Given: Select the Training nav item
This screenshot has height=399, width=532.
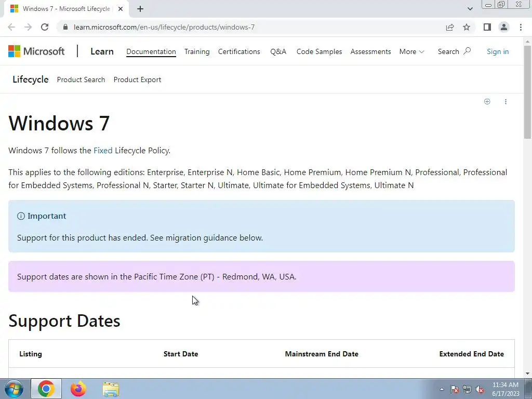Looking at the screenshot, I should 197,51.
